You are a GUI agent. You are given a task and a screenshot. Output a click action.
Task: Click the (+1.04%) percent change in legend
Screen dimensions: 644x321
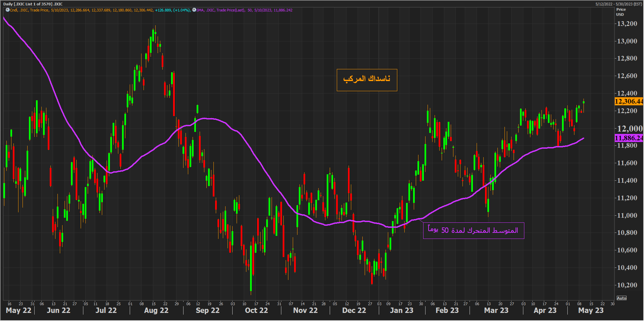[182, 10]
